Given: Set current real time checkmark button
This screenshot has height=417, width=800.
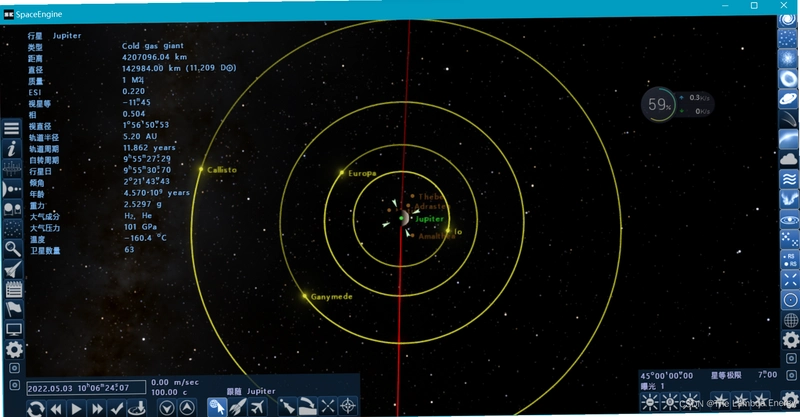Looking at the screenshot, I should click(116, 408).
